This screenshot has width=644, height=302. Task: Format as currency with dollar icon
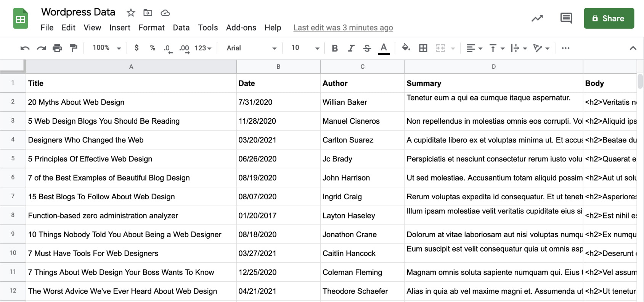coord(137,48)
